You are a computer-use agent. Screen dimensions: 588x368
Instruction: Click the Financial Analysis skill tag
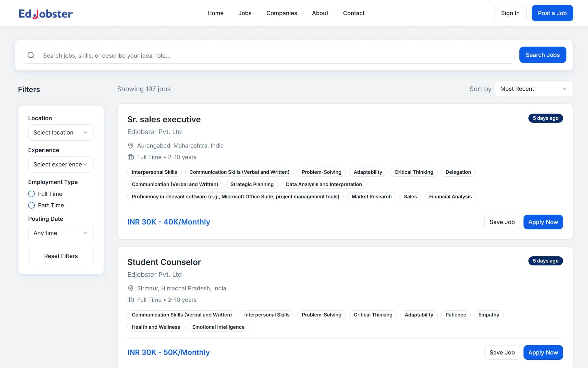(450, 197)
